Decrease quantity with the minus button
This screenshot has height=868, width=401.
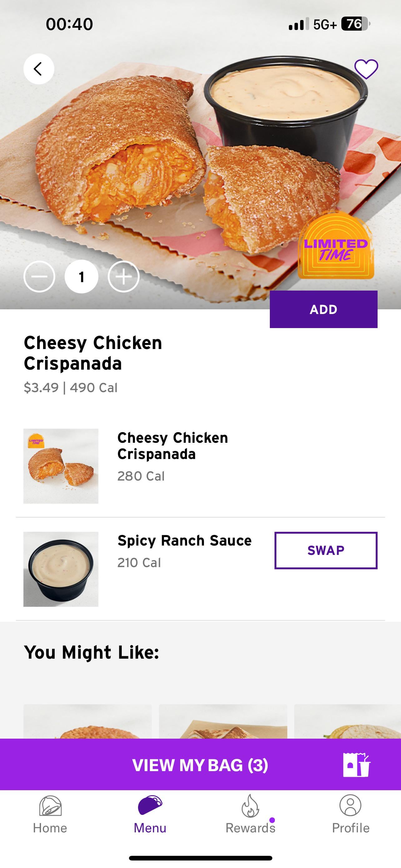(39, 277)
